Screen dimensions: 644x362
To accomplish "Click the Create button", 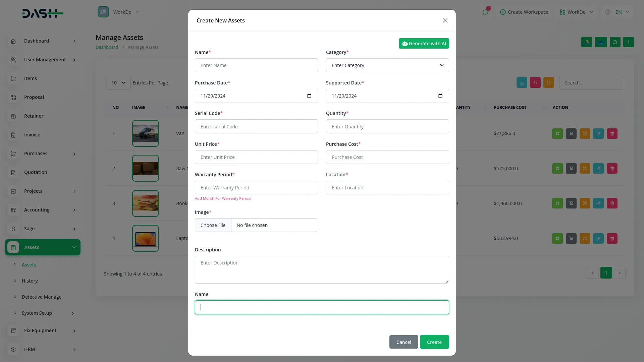I will click(x=434, y=342).
